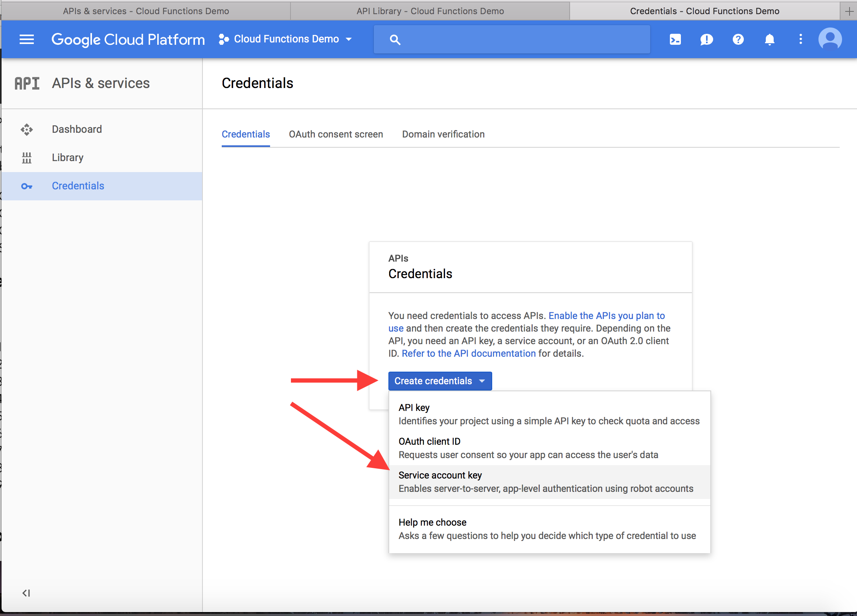Open the send feedback icon

706,39
